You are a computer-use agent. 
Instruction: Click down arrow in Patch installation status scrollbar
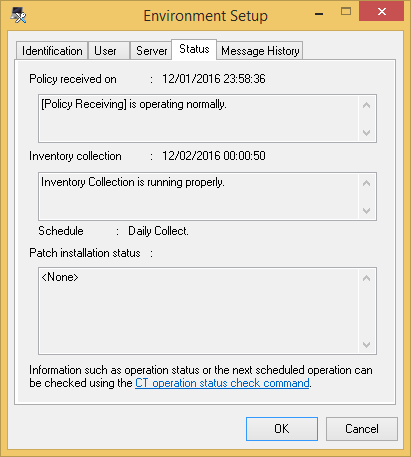tap(366, 345)
